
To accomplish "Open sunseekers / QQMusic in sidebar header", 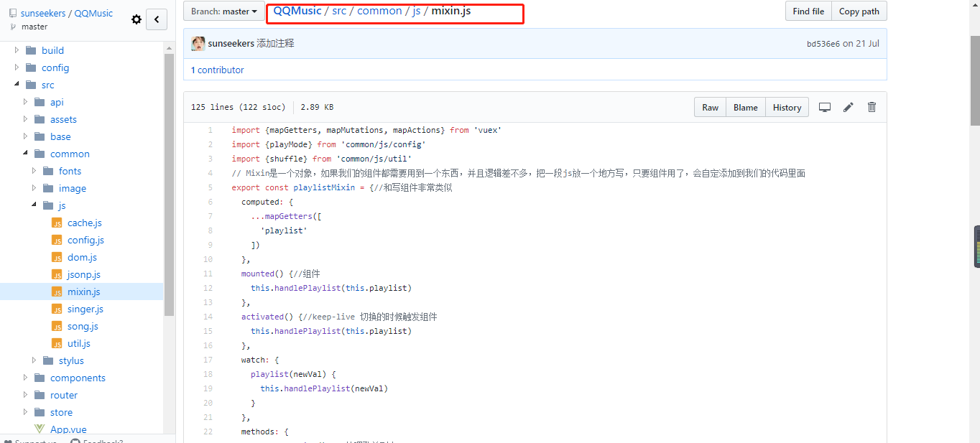I will [66, 13].
